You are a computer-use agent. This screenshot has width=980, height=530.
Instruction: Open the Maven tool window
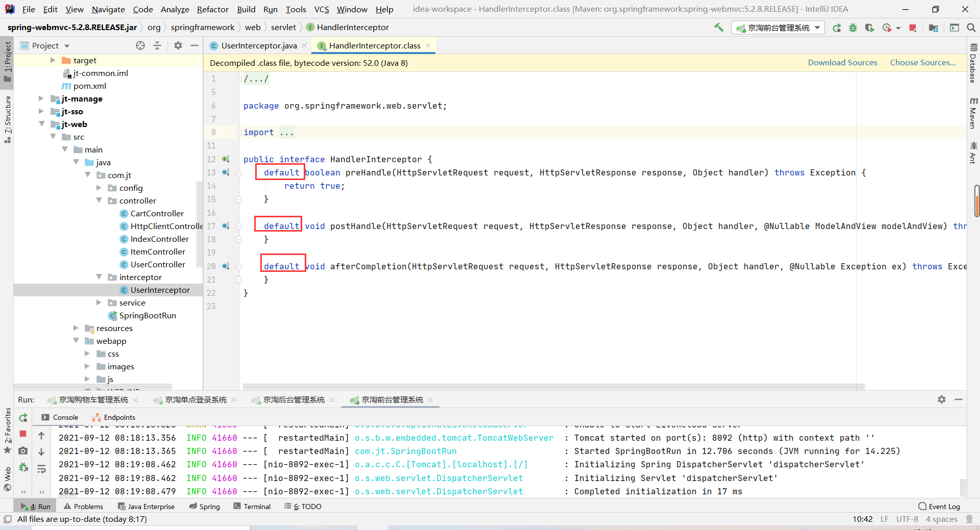(x=973, y=113)
